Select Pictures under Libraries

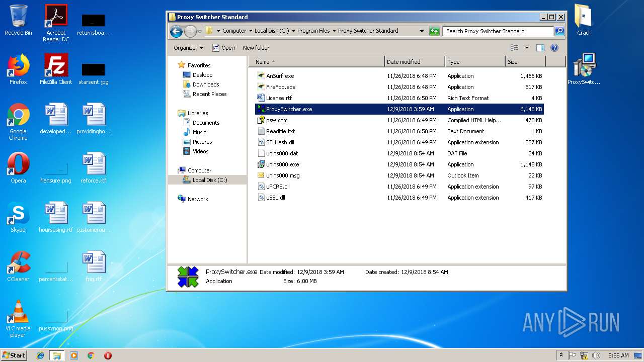point(202,142)
